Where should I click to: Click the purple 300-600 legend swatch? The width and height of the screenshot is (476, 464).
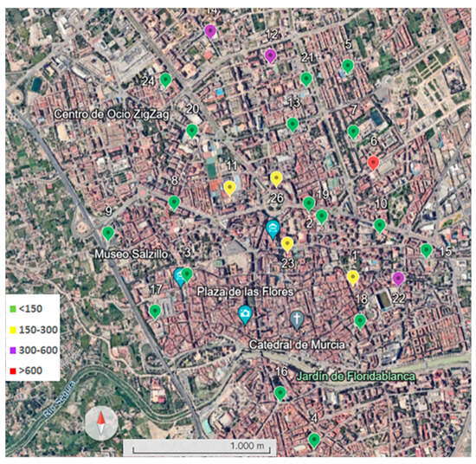[x=13, y=351]
